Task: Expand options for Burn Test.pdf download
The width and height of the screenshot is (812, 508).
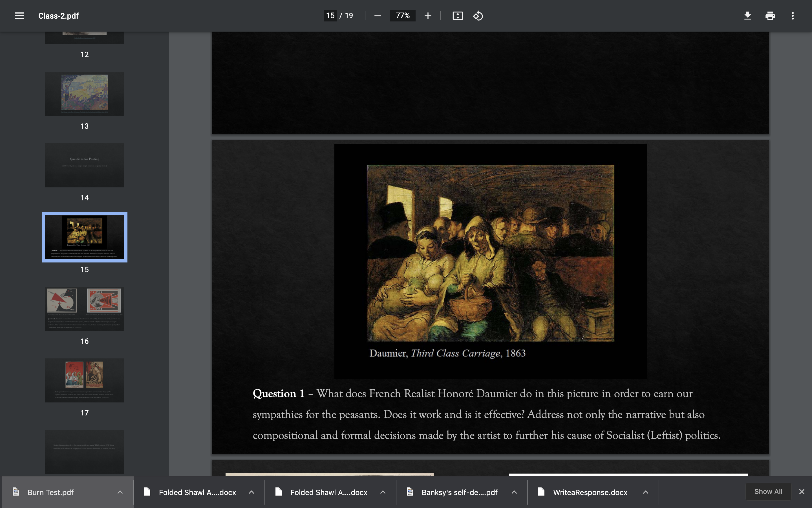Action: tap(120, 492)
